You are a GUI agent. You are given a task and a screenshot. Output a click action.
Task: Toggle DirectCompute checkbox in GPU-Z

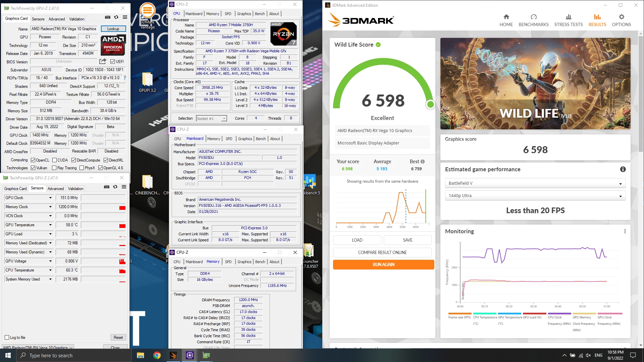point(73,160)
